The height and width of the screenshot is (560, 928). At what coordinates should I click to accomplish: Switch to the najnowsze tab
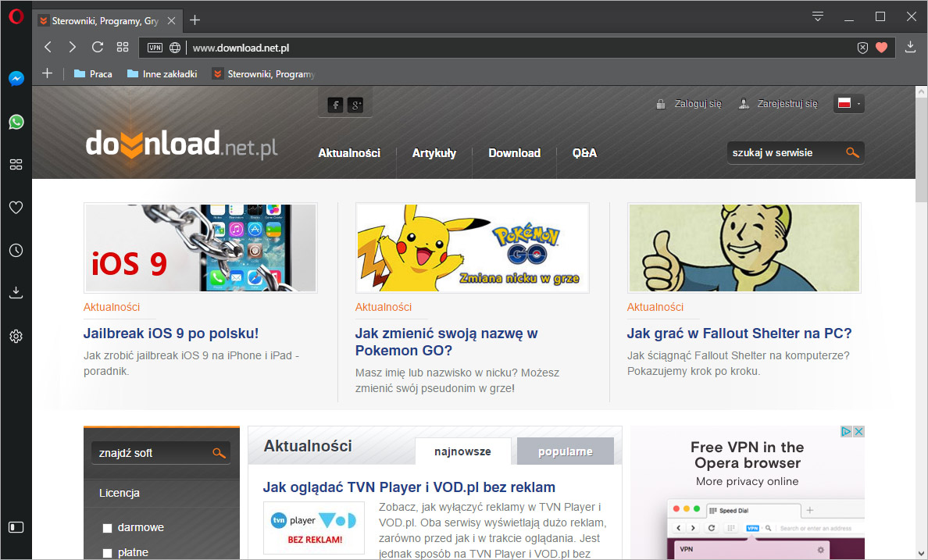pyautogui.click(x=462, y=451)
